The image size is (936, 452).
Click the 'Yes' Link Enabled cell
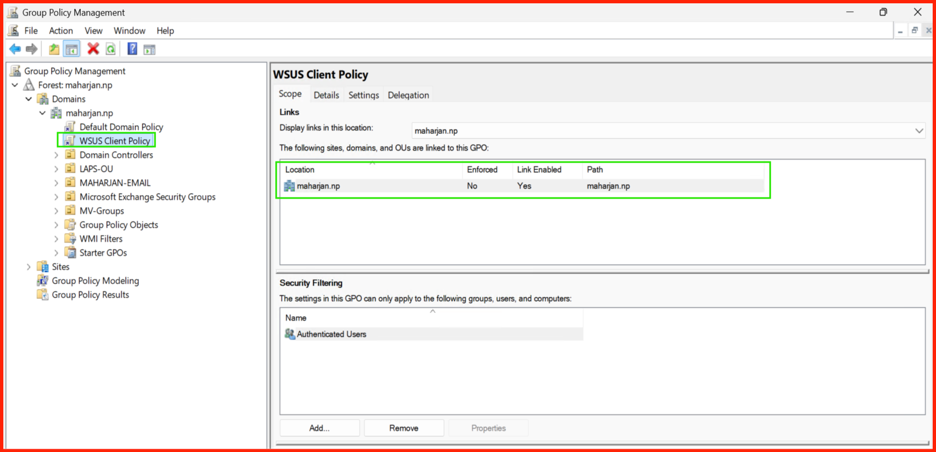click(524, 186)
